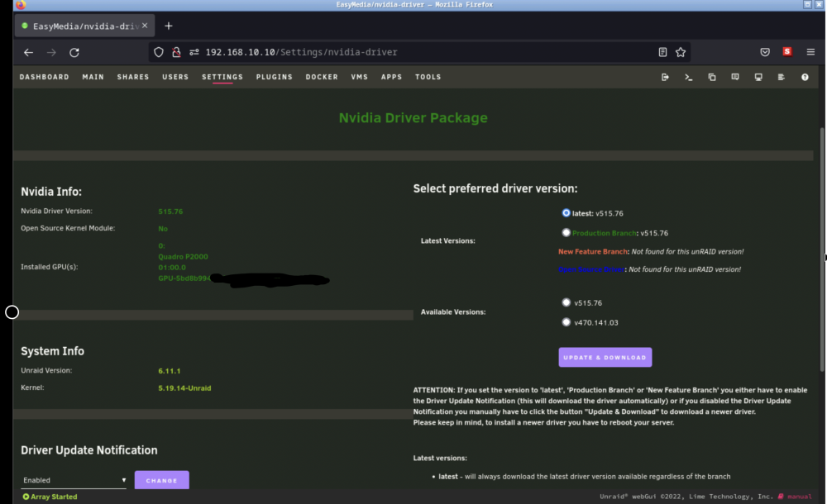
Task: Open the Unraid terminal icon
Action: click(x=688, y=77)
